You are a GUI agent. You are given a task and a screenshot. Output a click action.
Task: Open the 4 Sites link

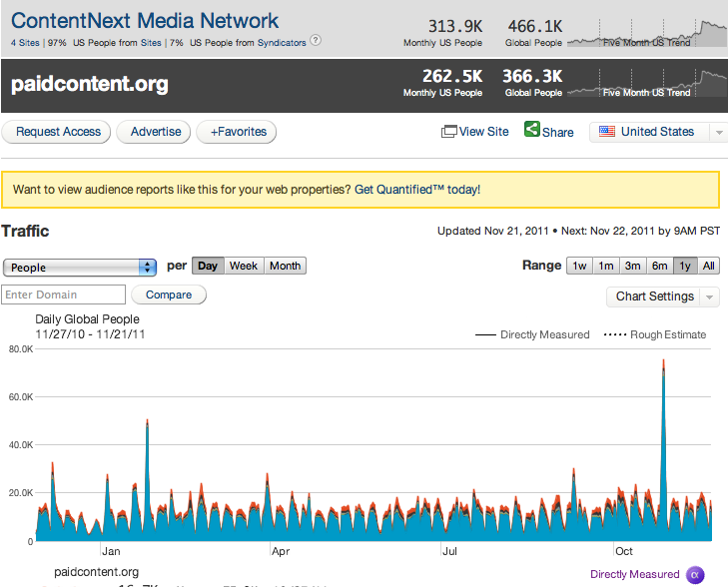click(x=25, y=43)
